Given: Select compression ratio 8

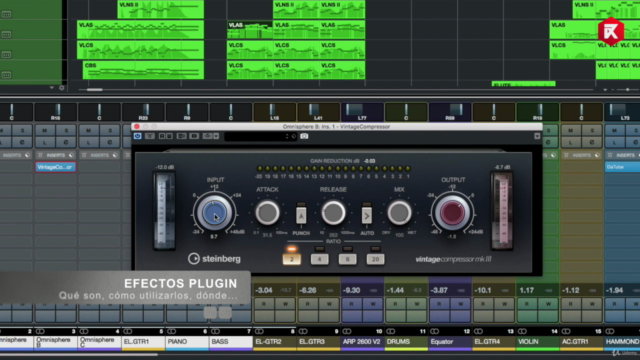Looking at the screenshot, I should [347, 259].
